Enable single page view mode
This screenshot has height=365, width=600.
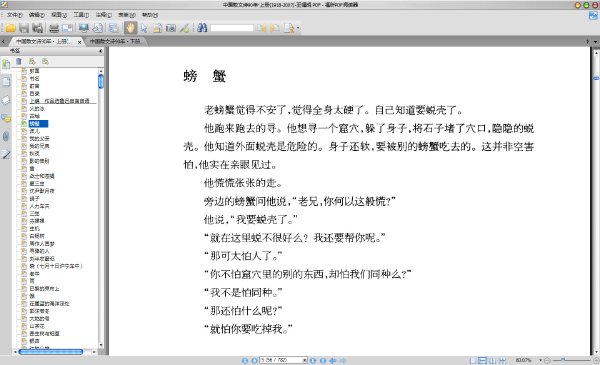coord(473,360)
